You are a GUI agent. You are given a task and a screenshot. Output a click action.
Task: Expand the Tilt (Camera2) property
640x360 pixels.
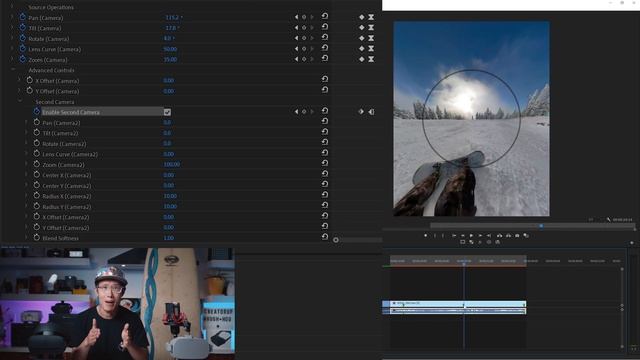click(27, 133)
